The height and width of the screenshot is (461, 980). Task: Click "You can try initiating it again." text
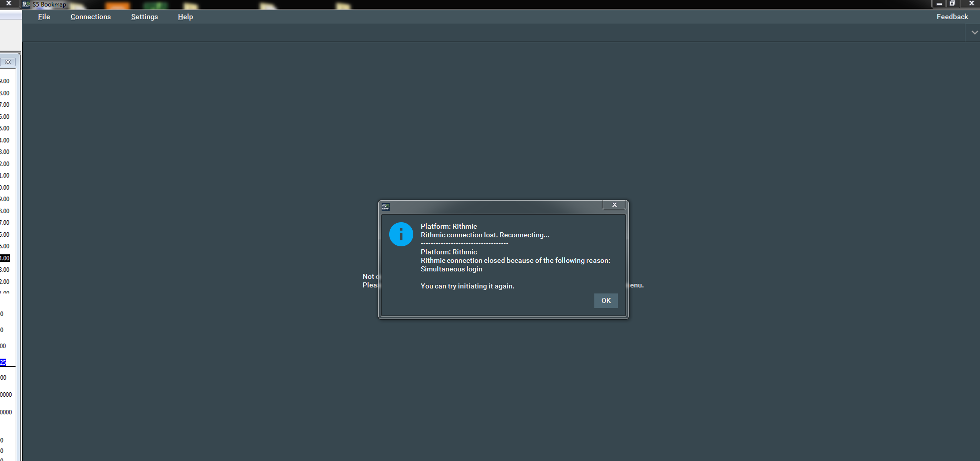click(x=467, y=286)
